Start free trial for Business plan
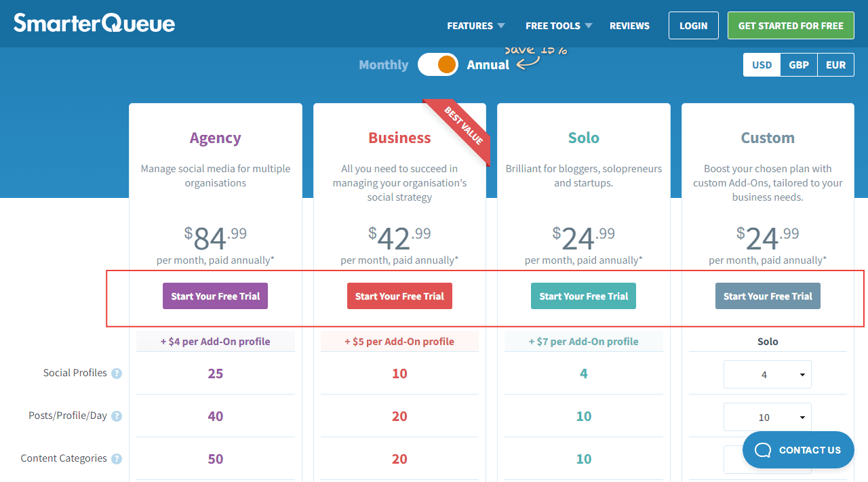The height and width of the screenshot is (482, 868). coord(399,296)
